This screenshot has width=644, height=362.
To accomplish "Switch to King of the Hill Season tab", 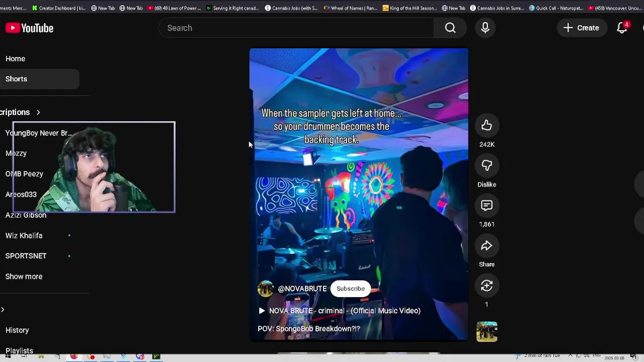I will pos(410,8).
